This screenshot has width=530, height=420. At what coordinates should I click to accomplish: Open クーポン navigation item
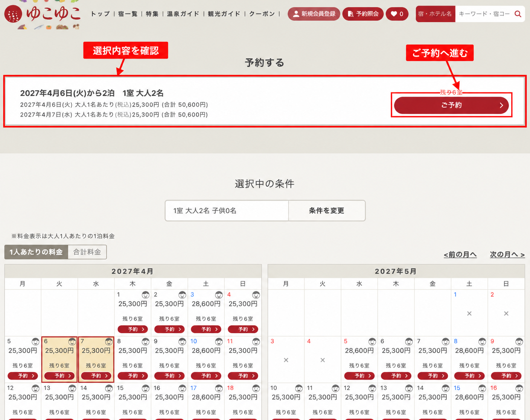[x=262, y=14]
